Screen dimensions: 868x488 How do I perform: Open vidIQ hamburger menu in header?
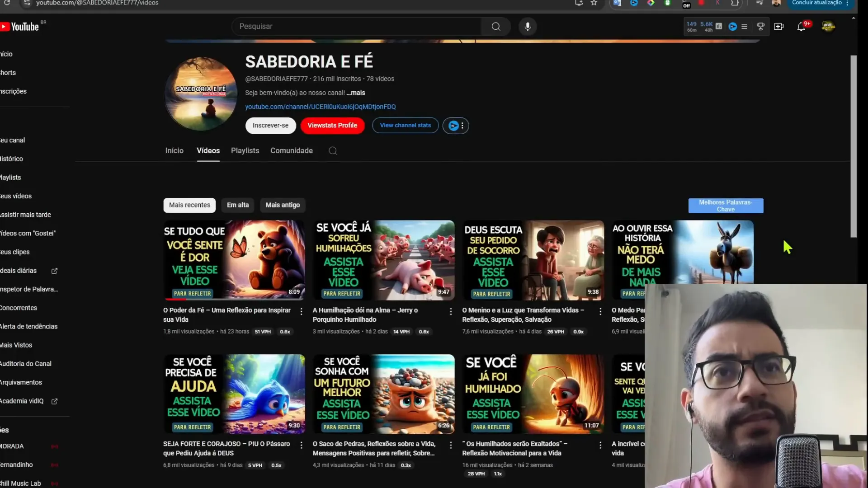(744, 27)
